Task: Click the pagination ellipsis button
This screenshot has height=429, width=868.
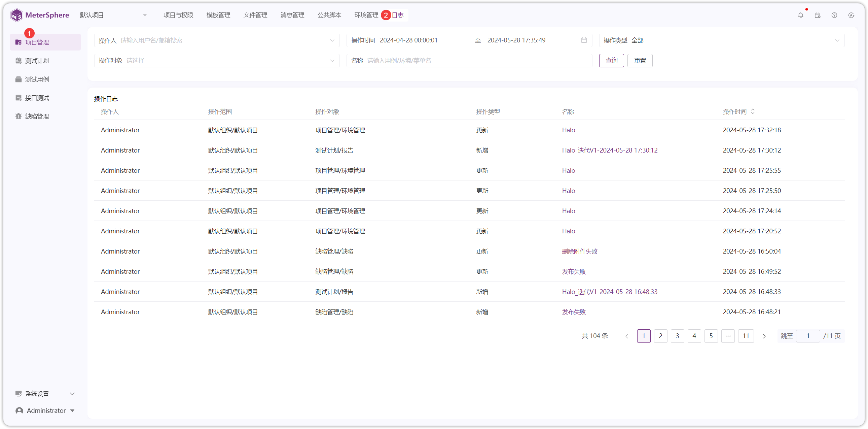Action: point(728,336)
